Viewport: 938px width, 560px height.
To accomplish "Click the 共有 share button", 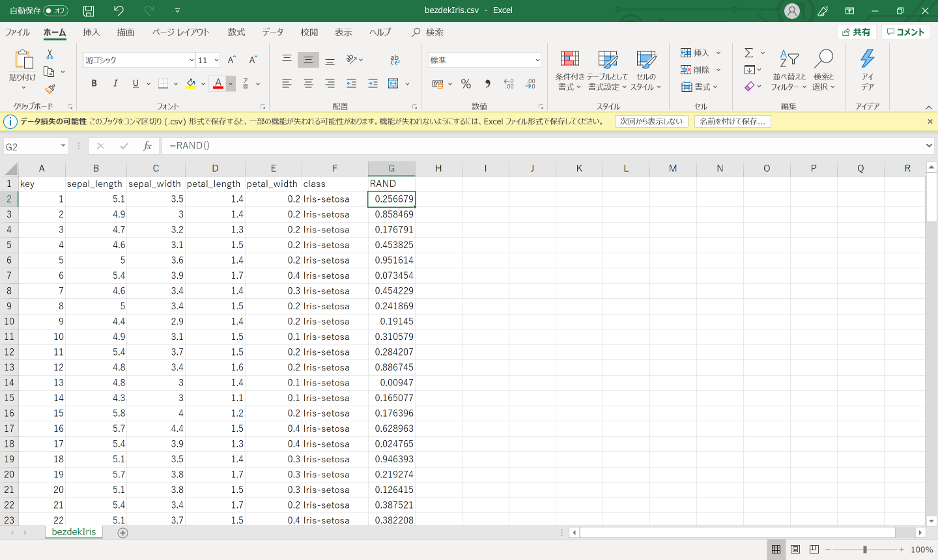I will 856,32.
